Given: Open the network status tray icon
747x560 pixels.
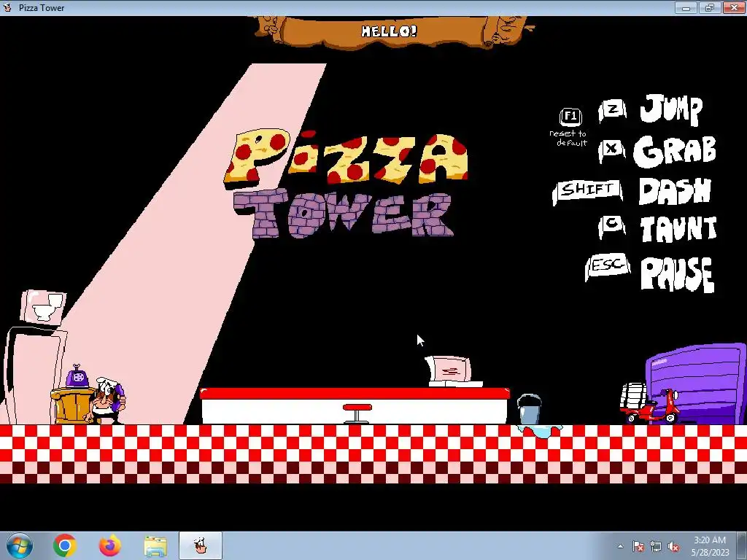Looking at the screenshot, I should [x=656, y=546].
